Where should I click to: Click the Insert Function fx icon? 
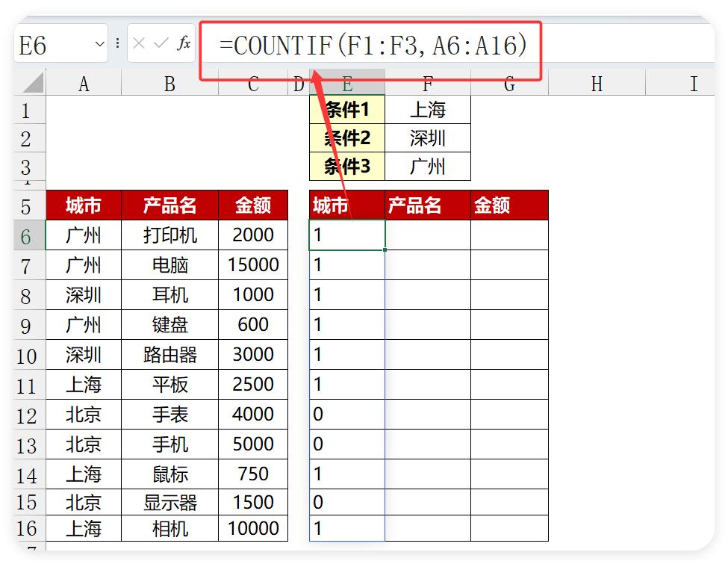184,43
